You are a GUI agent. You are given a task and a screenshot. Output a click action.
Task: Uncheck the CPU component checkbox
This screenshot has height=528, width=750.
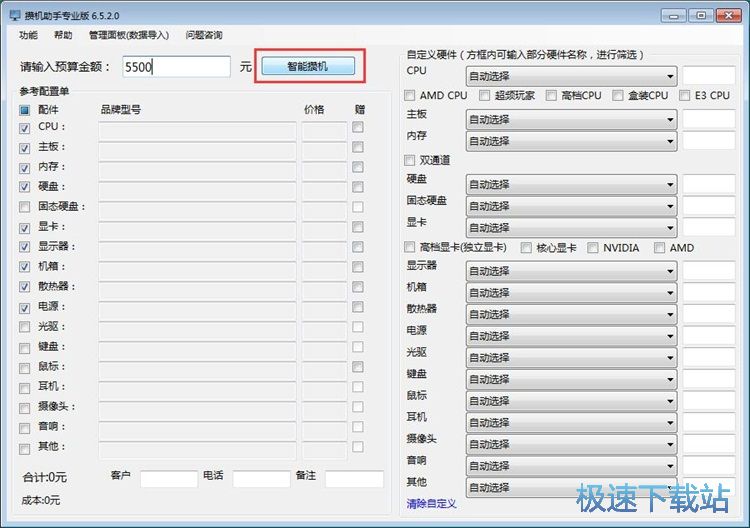(24, 128)
